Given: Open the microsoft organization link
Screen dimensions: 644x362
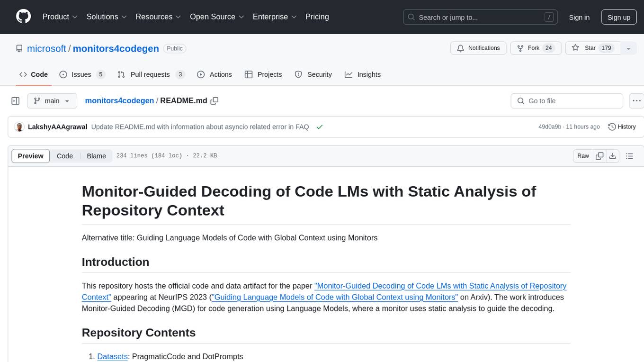Looking at the screenshot, I should click(x=46, y=48).
